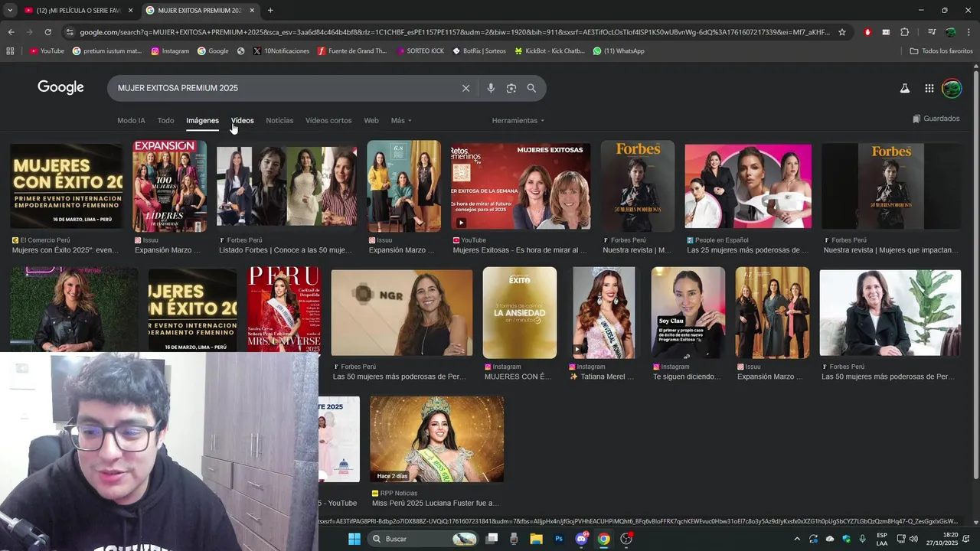Open the Listado Forbes 50 mujeres thumbnail
Screen dimensions: 980x551
pyautogui.click(x=286, y=186)
